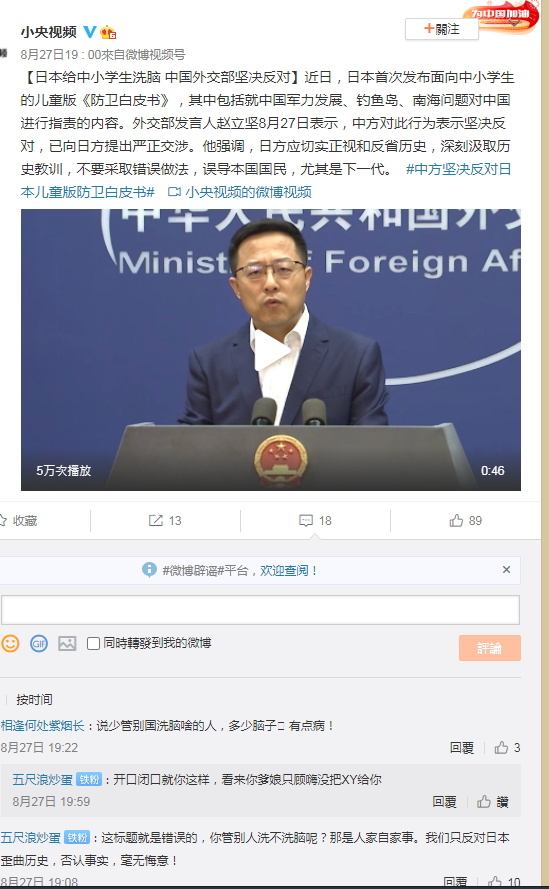
Task: Follow 小央视频 with 關注 button
Action: click(x=442, y=29)
